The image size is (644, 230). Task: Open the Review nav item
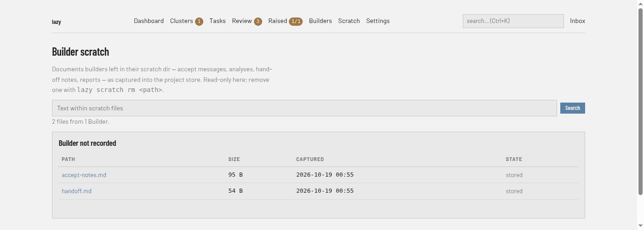[242, 21]
